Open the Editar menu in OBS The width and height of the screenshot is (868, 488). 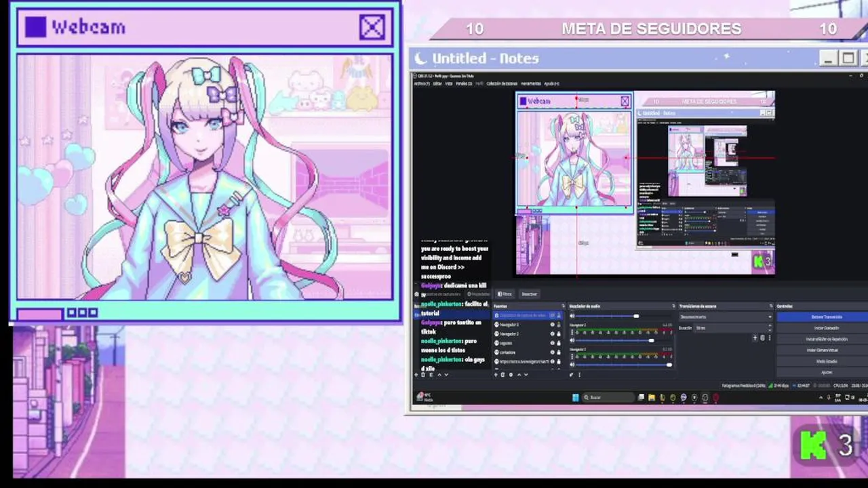[437, 83]
